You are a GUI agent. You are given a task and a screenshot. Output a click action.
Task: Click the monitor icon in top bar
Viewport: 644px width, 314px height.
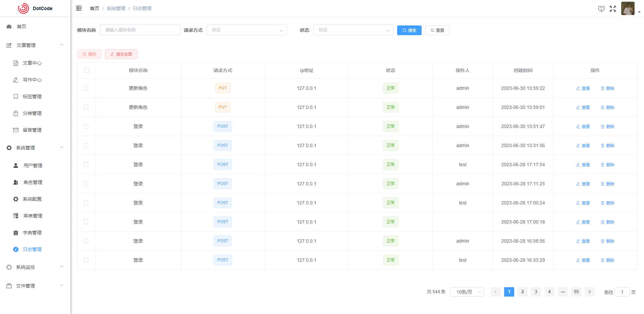(x=601, y=9)
